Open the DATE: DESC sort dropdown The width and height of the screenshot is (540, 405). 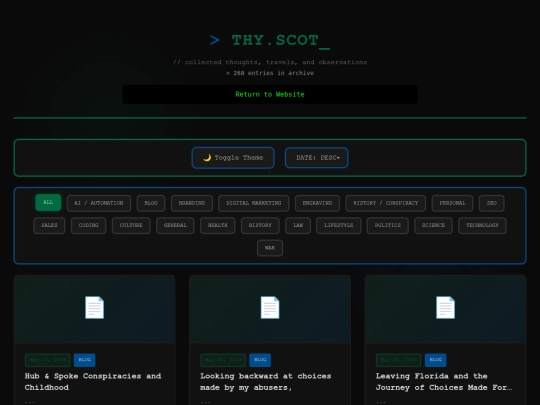point(316,158)
